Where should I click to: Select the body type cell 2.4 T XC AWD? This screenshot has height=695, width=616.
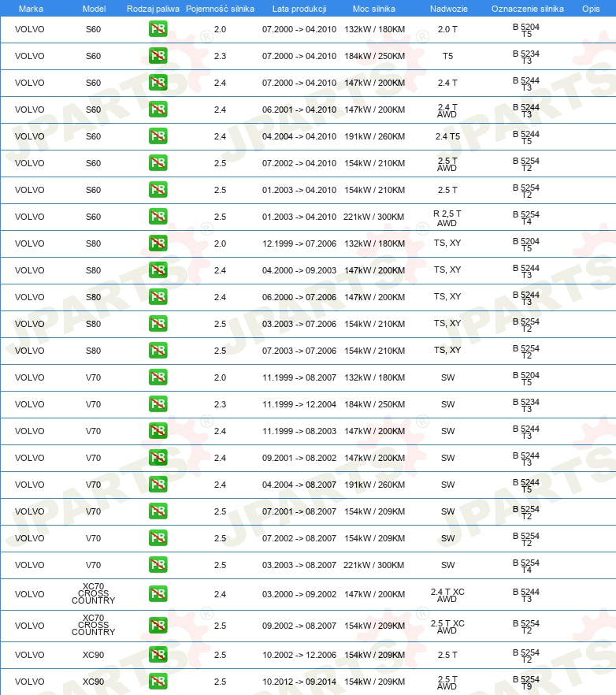447,595
